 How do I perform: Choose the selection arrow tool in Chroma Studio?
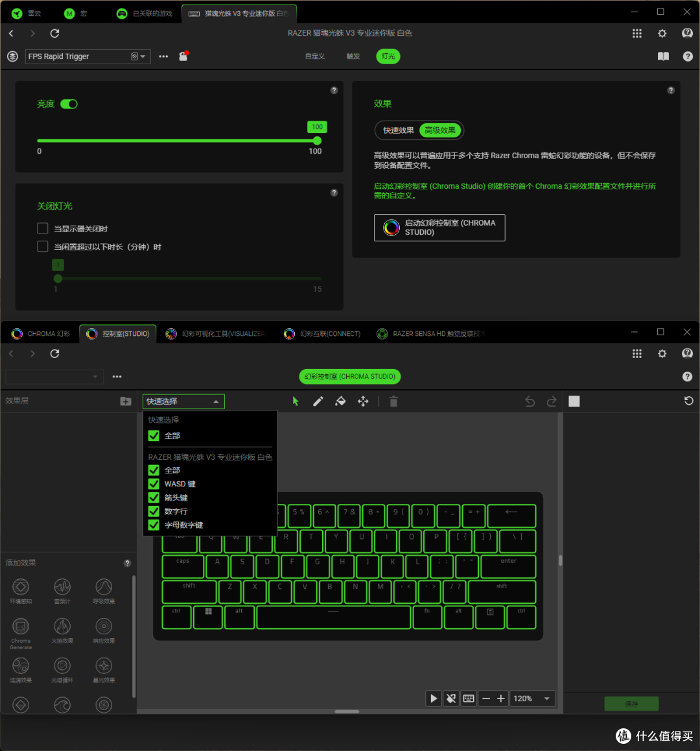point(296,401)
